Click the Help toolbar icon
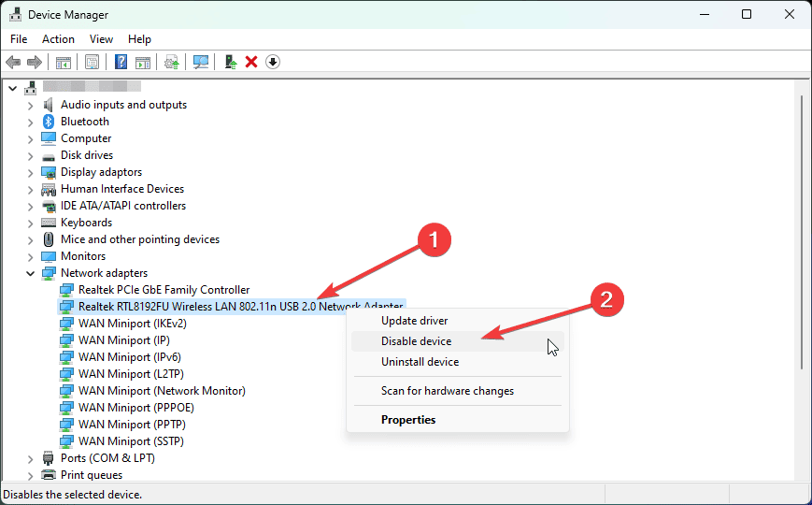The image size is (812, 505). pos(121,62)
